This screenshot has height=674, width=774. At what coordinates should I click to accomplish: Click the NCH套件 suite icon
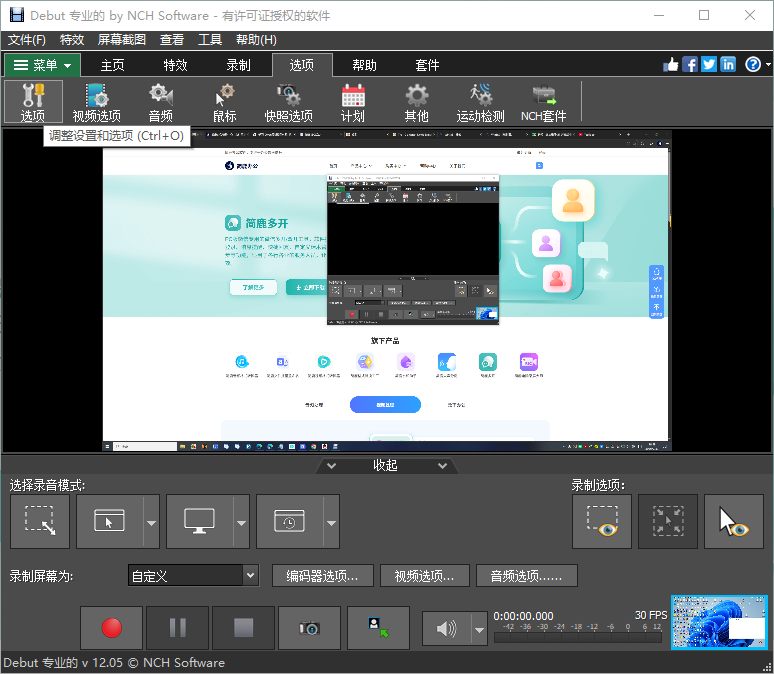click(544, 102)
